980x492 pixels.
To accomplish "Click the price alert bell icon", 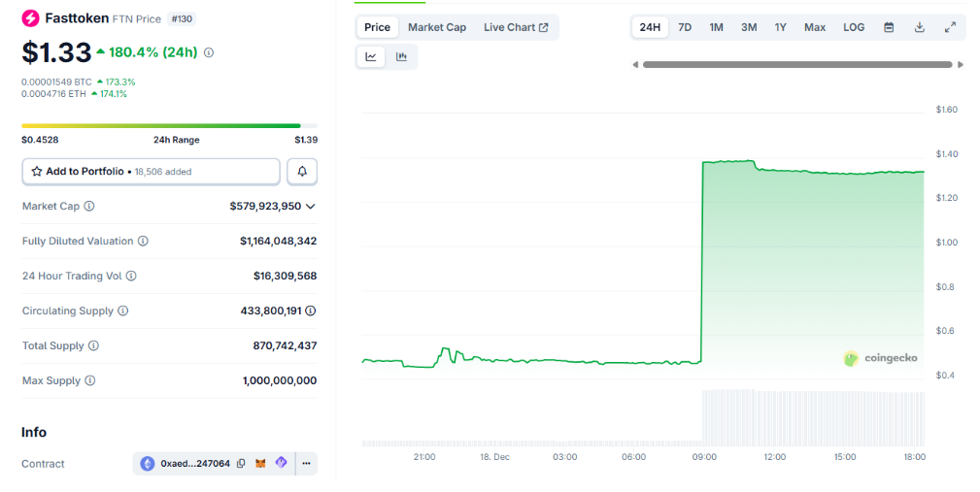I will coord(302,172).
